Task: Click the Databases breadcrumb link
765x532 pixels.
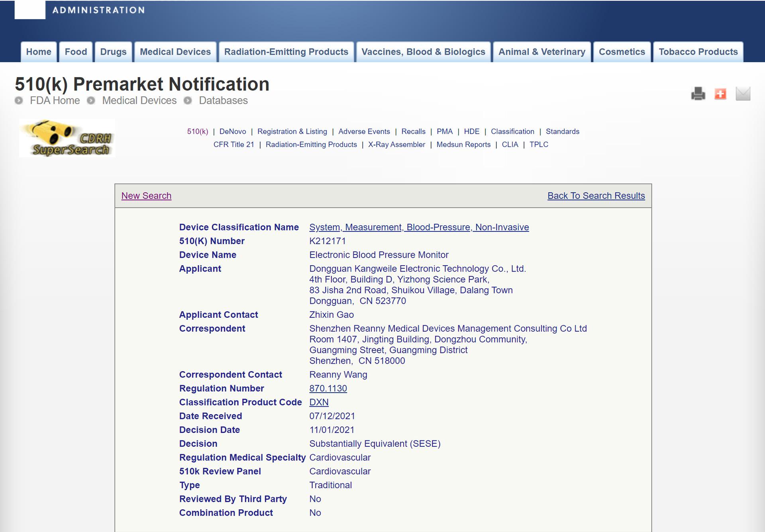Action: coord(223,101)
